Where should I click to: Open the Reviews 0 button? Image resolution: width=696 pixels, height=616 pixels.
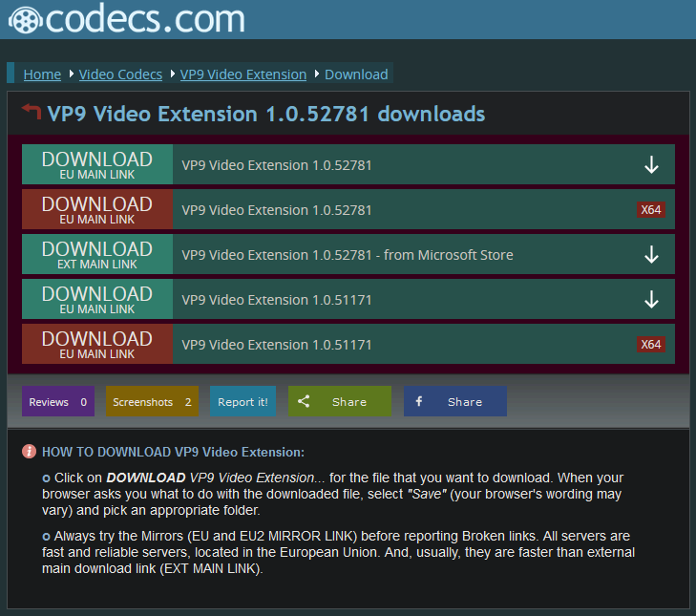(58, 401)
